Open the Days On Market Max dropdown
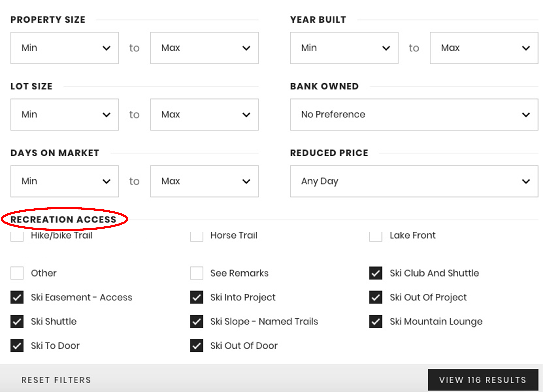 204,181
